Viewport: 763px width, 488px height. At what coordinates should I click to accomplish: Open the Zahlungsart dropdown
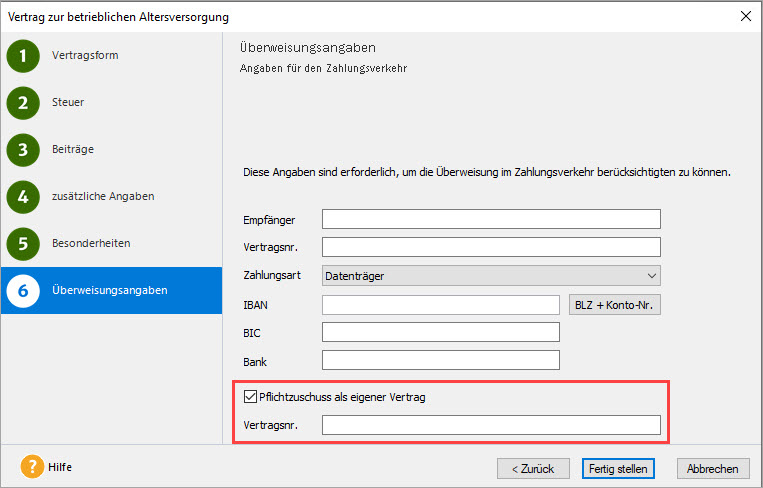(x=491, y=275)
